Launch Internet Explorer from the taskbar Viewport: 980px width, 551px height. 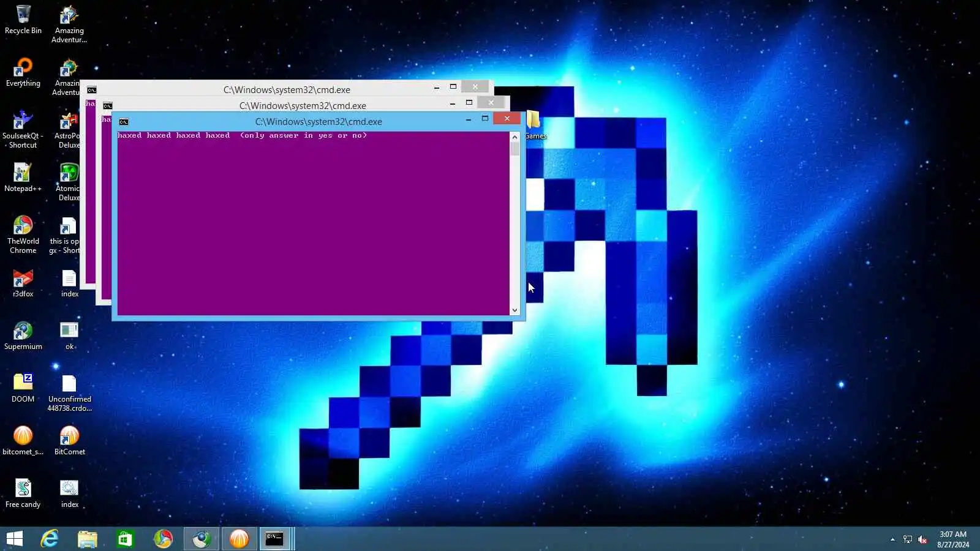[x=50, y=539]
